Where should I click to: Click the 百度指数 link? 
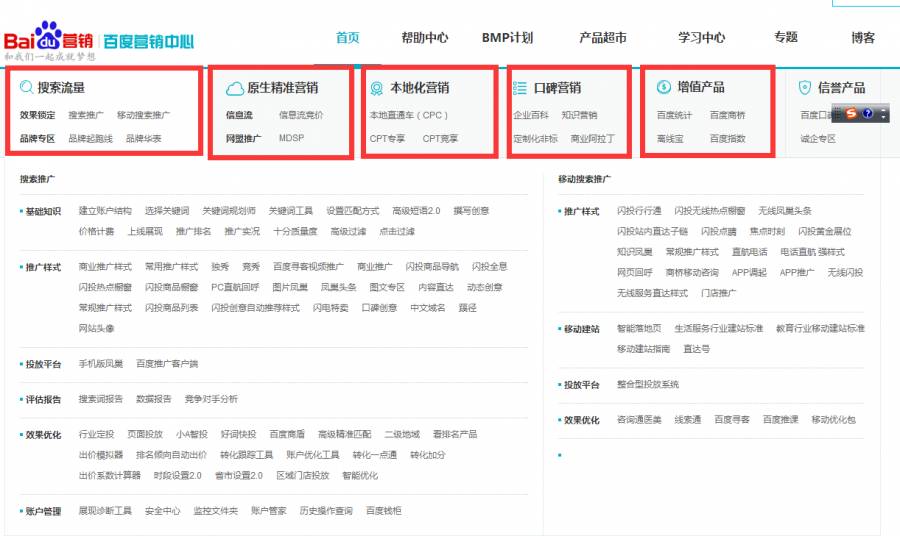[x=727, y=138]
